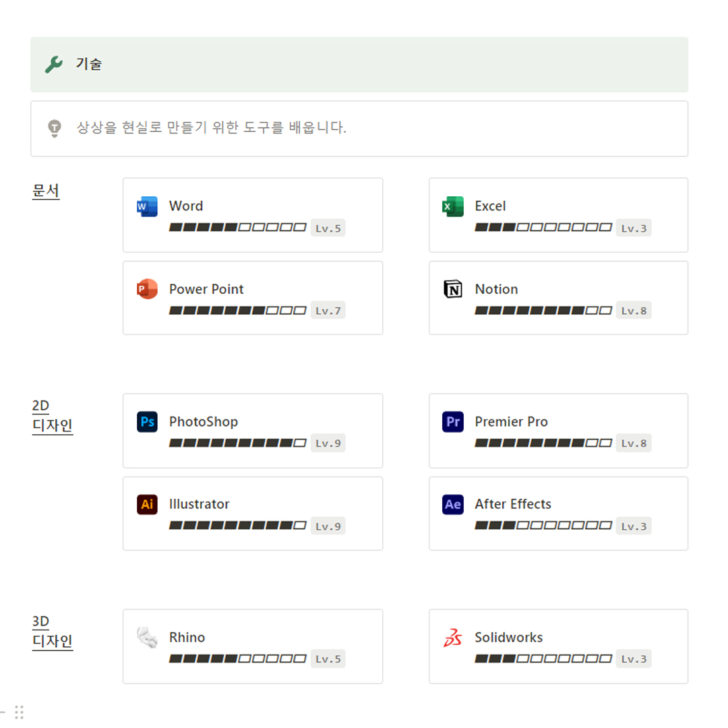
Task: Click the 문서 section heading
Action: [x=46, y=191]
